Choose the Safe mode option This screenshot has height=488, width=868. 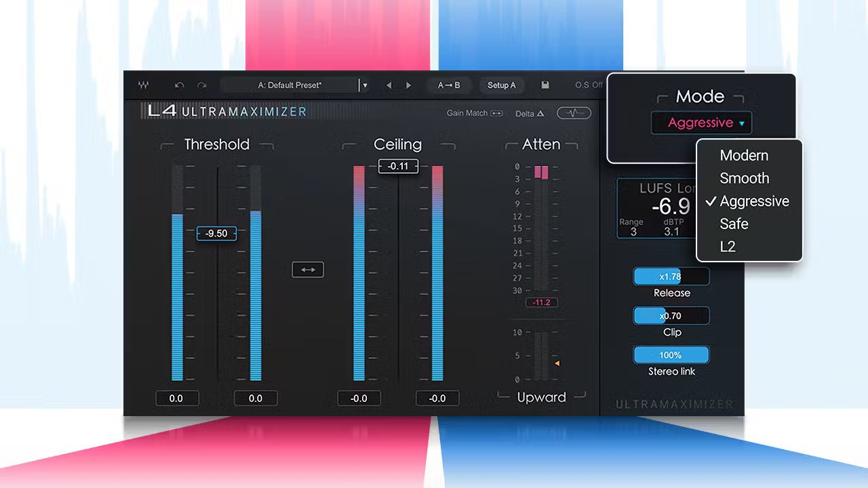(x=734, y=224)
